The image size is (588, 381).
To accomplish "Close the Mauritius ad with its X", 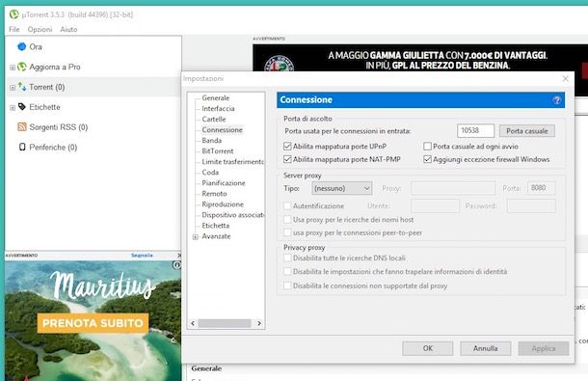I will click(179, 256).
